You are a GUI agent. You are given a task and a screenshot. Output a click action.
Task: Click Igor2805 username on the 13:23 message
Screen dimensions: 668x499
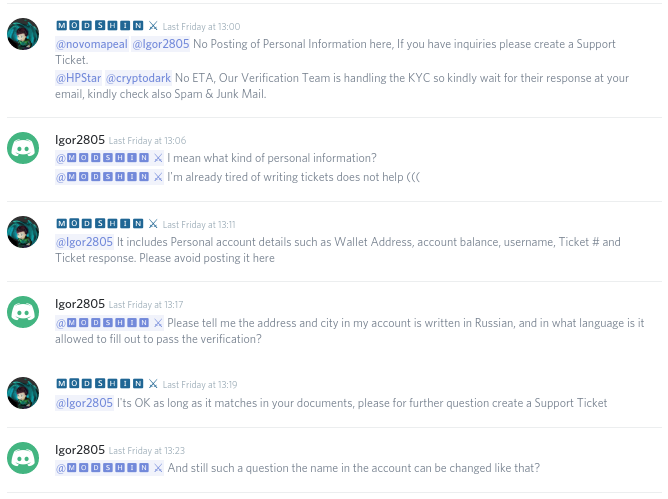pos(80,450)
